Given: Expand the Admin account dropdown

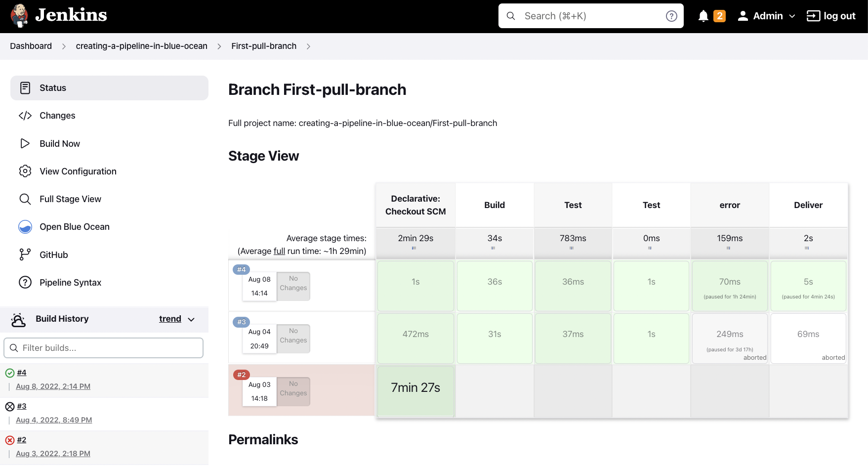Looking at the screenshot, I should pos(766,15).
